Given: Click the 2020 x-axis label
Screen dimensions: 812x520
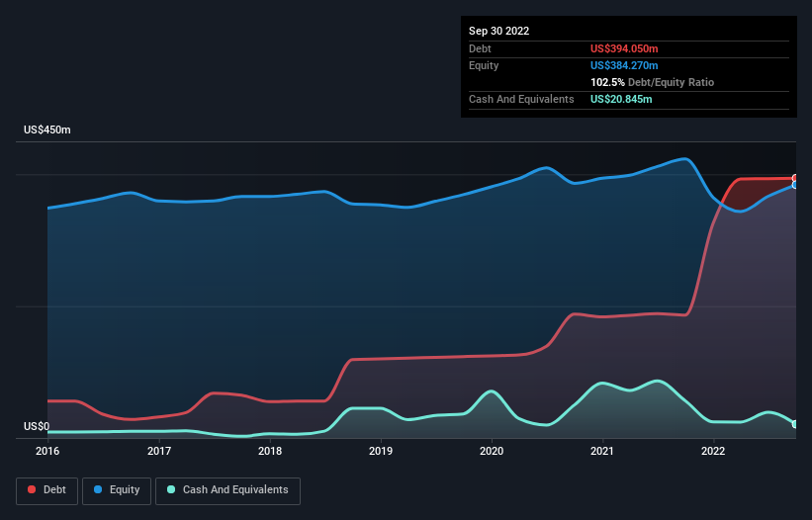Looking at the screenshot, I should (x=492, y=451).
